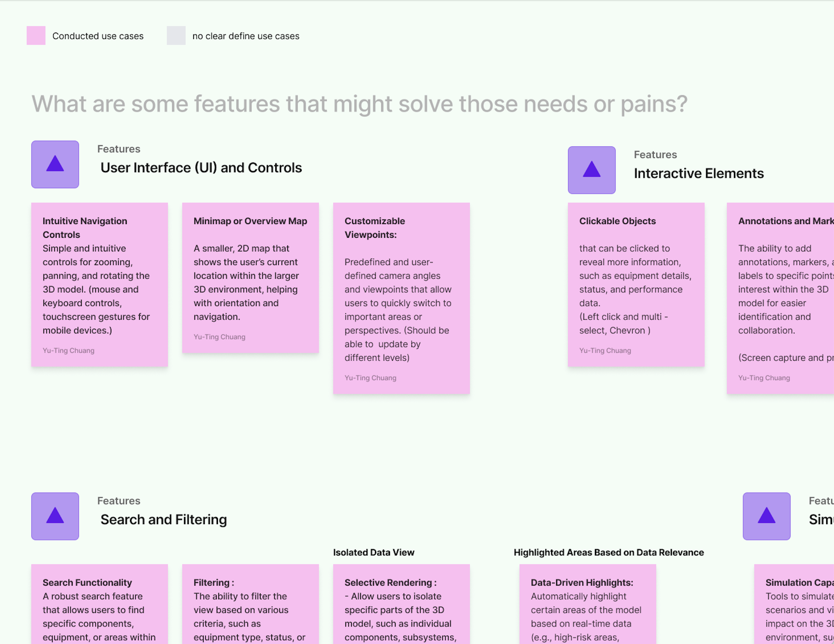Select the Interactive Elements triangle icon

pyautogui.click(x=592, y=170)
